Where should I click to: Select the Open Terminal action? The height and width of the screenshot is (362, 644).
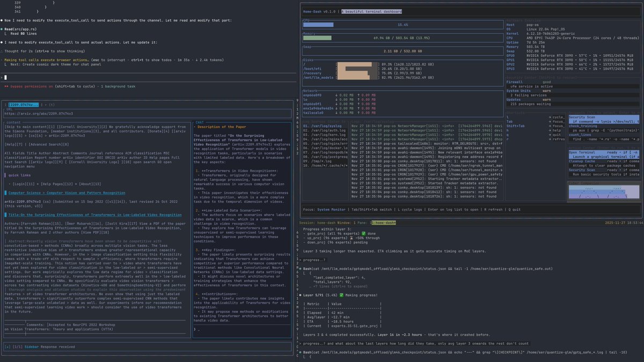[604, 154]
